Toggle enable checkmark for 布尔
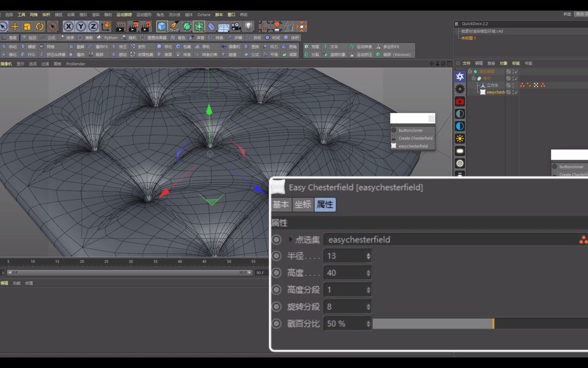This screenshot has width=588, height=368. [x=516, y=78]
